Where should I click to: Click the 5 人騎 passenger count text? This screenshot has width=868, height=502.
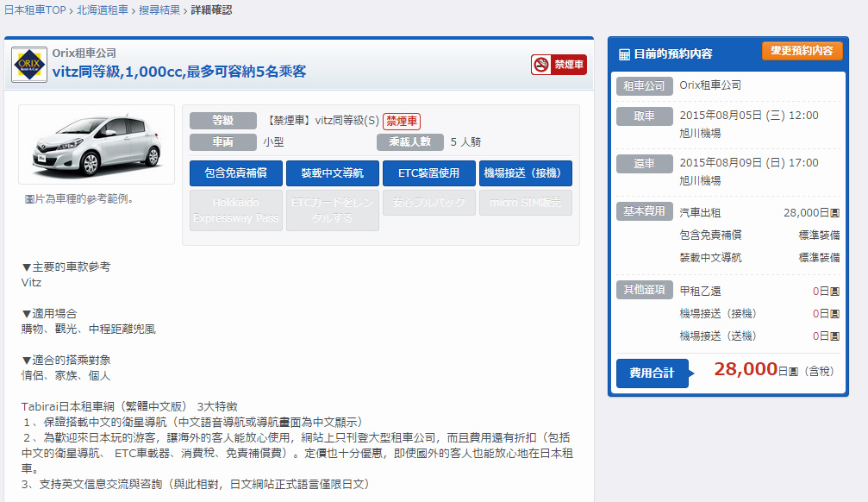point(465,141)
